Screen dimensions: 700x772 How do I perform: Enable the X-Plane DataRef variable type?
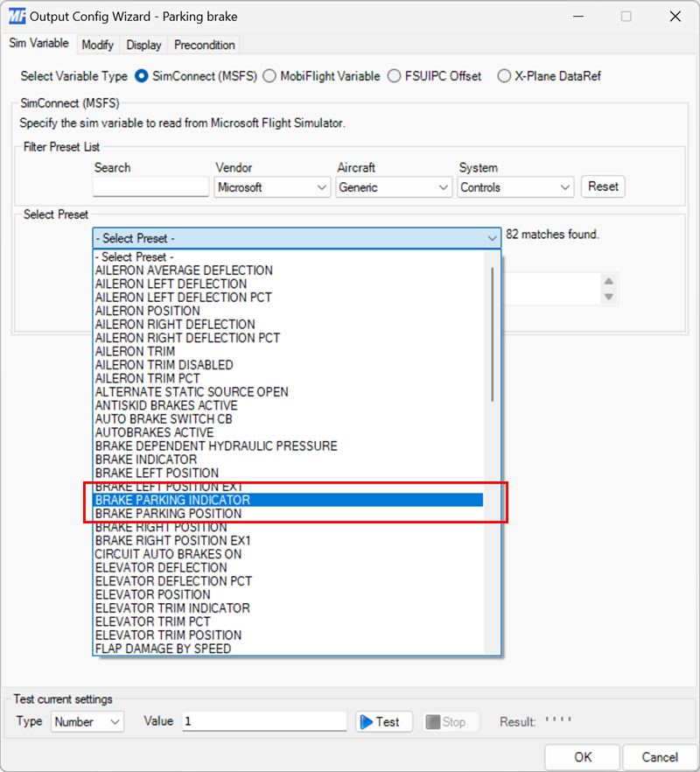point(504,76)
